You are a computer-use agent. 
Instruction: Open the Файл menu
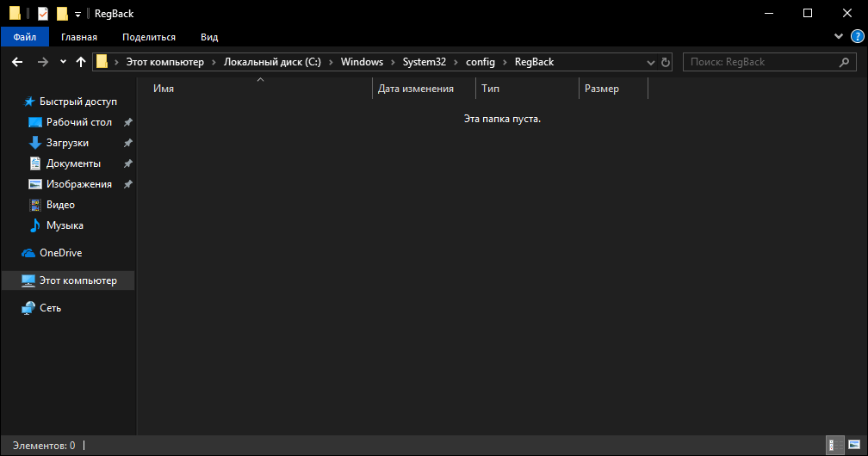click(25, 37)
